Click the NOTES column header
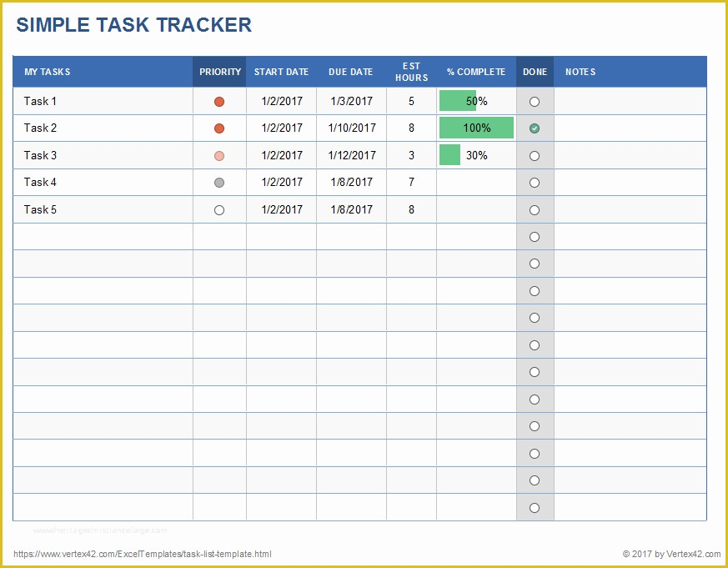 [x=580, y=72]
